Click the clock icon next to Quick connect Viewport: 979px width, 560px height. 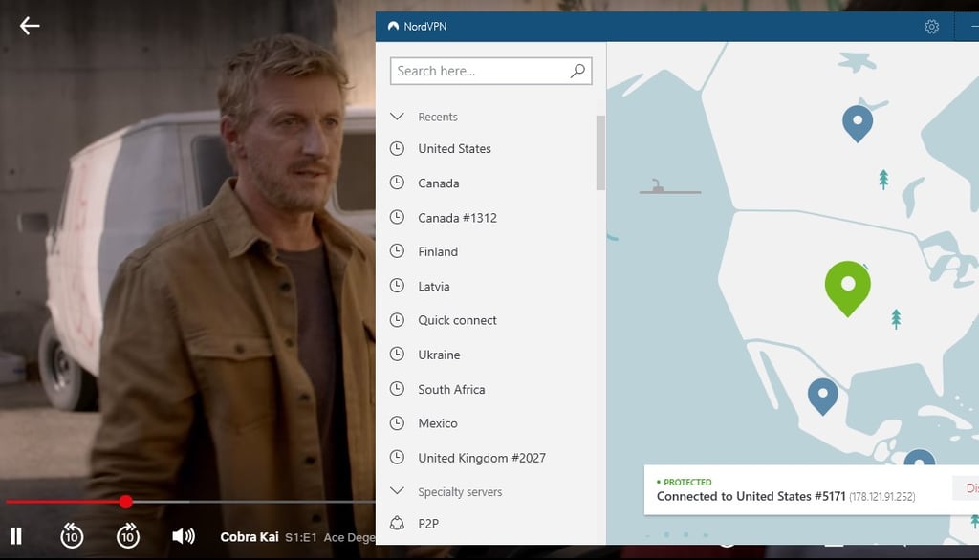pyautogui.click(x=397, y=319)
